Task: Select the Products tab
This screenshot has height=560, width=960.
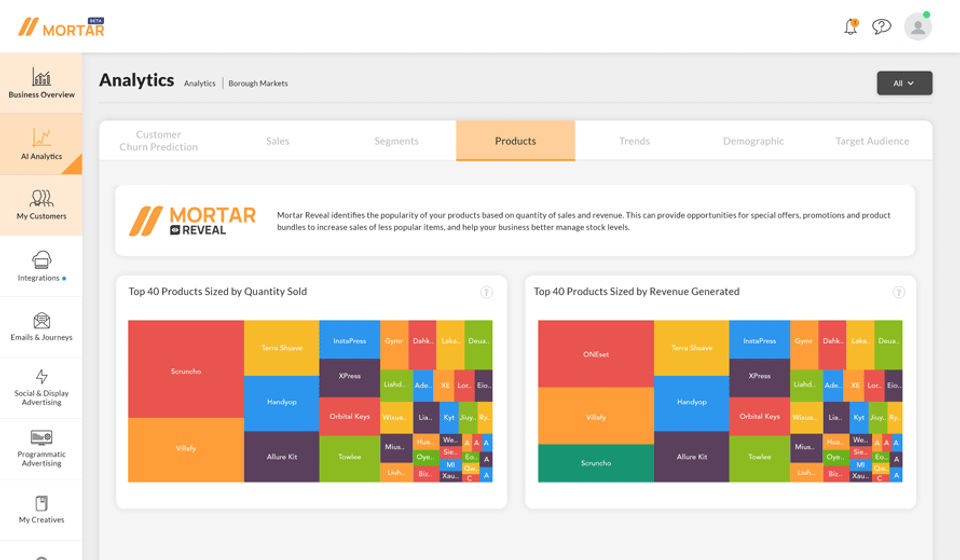Action: (x=516, y=141)
